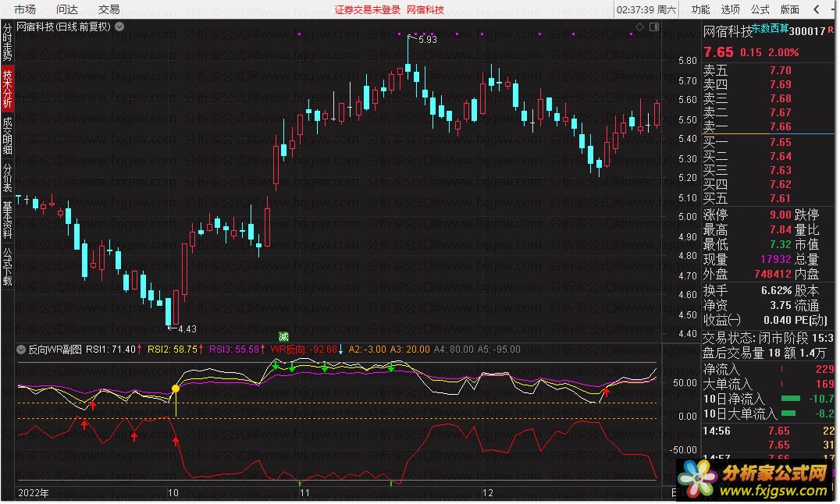This screenshot has height=504, width=840.
Task: Open the 功能 menu
Action: 700,9
